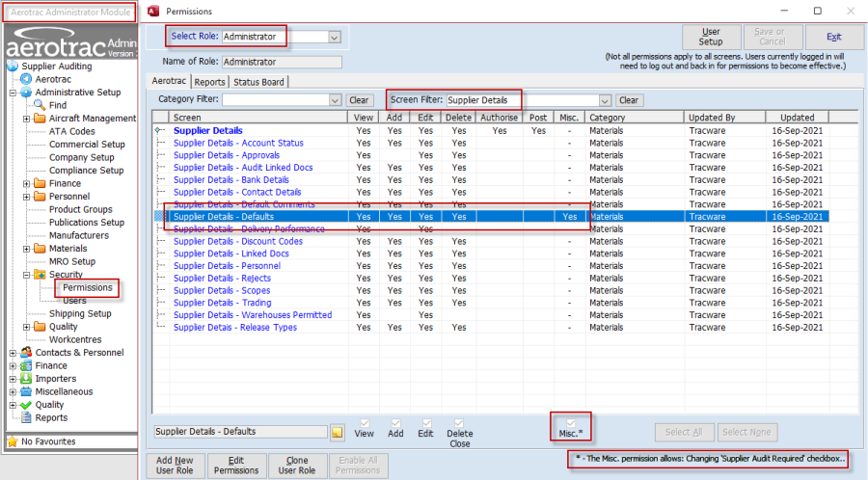868x480 pixels.
Task: Click the Quality green checkmark icon
Action: [x=26, y=405]
